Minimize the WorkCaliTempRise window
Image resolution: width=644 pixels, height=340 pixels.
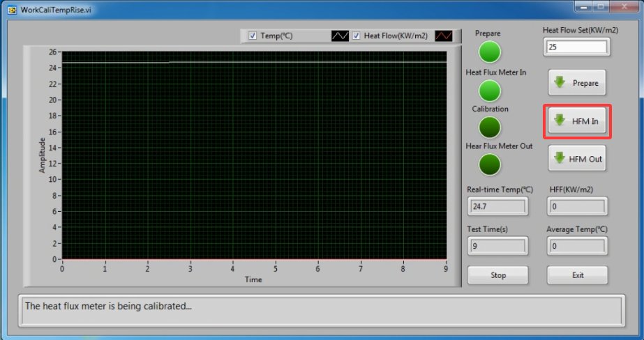tap(583, 6)
